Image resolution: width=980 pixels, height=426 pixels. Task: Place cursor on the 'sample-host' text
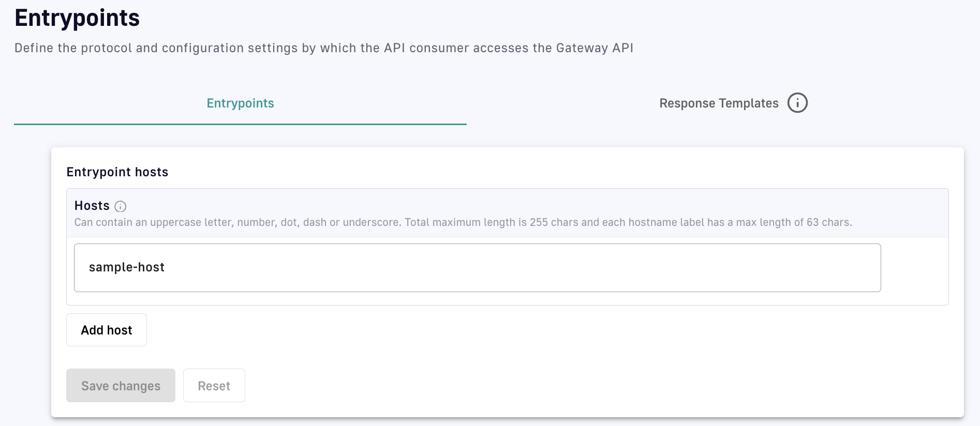point(127,267)
